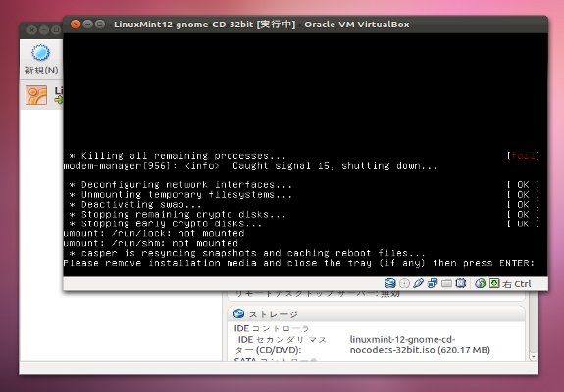The height and width of the screenshot is (392, 564).
Task: Click the 'Deactivating swap...' console line
Action: pyautogui.click(x=135, y=205)
